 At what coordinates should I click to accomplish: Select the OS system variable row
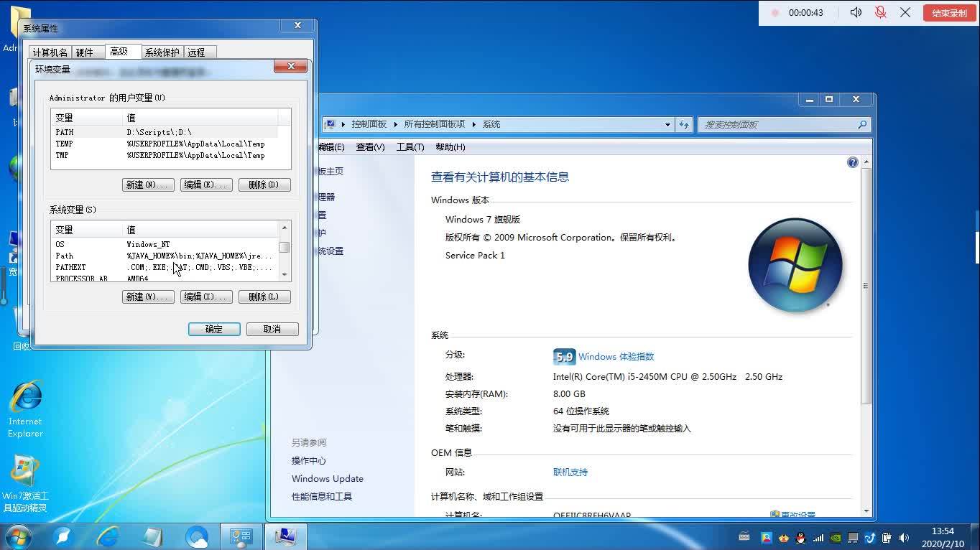coord(165,244)
